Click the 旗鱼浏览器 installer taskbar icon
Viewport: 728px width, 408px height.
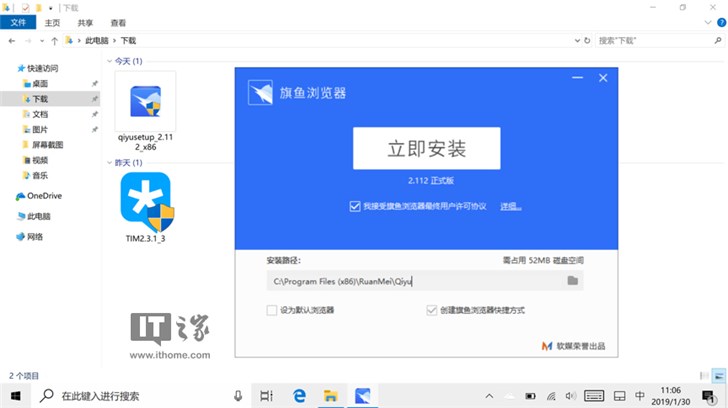pos(363,396)
